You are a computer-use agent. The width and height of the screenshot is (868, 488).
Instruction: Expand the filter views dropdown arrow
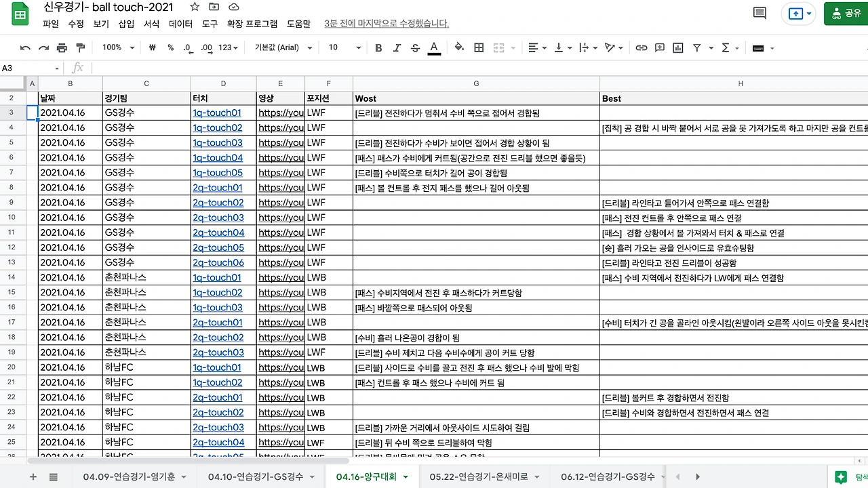click(711, 48)
